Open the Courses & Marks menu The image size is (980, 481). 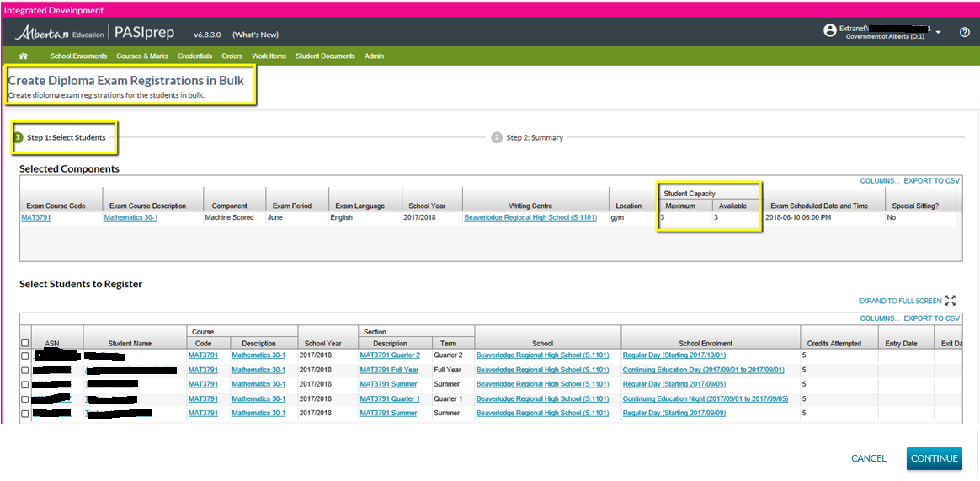click(141, 56)
